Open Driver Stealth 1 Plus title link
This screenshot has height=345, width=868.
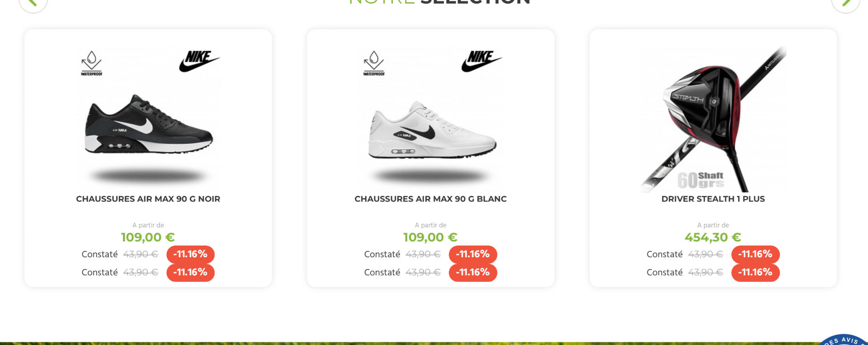pyautogui.click(x=713, y=199)
